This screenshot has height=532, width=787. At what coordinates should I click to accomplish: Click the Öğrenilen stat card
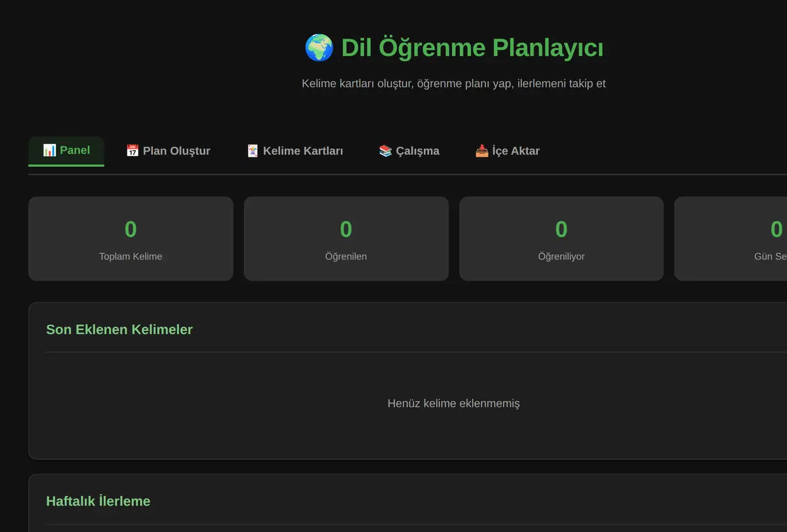pyautogui.click(x=346, y=239)
